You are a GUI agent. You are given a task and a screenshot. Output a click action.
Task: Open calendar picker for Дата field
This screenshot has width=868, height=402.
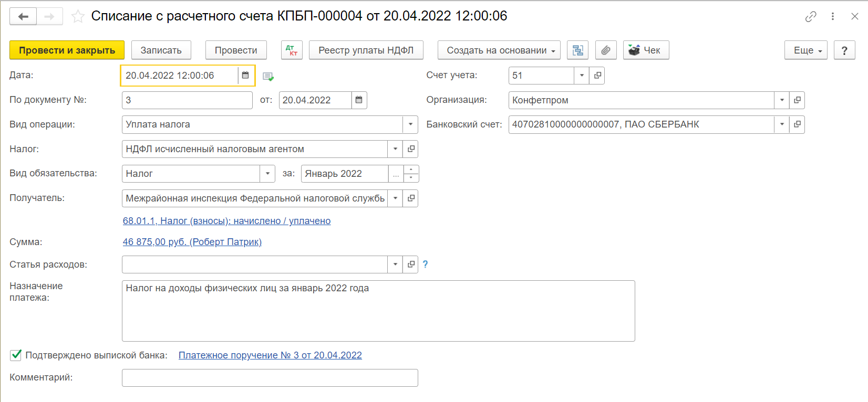click(x=245, y=76)
